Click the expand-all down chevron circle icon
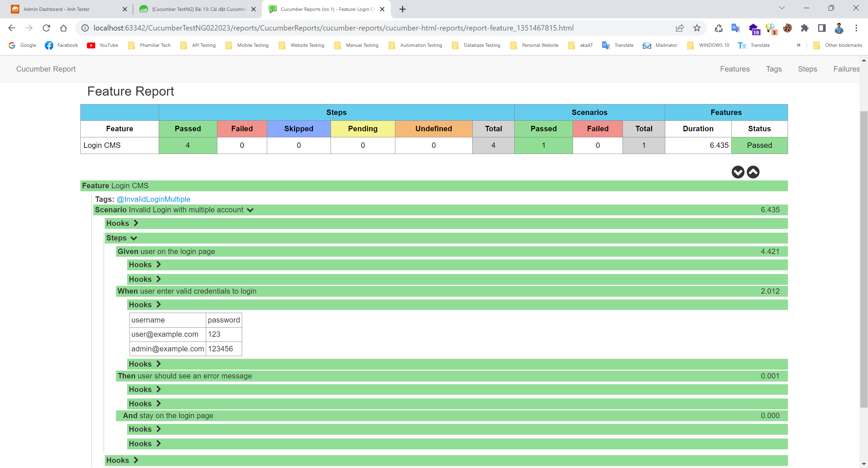The image size is (868, 468). (x=738, y=172)
